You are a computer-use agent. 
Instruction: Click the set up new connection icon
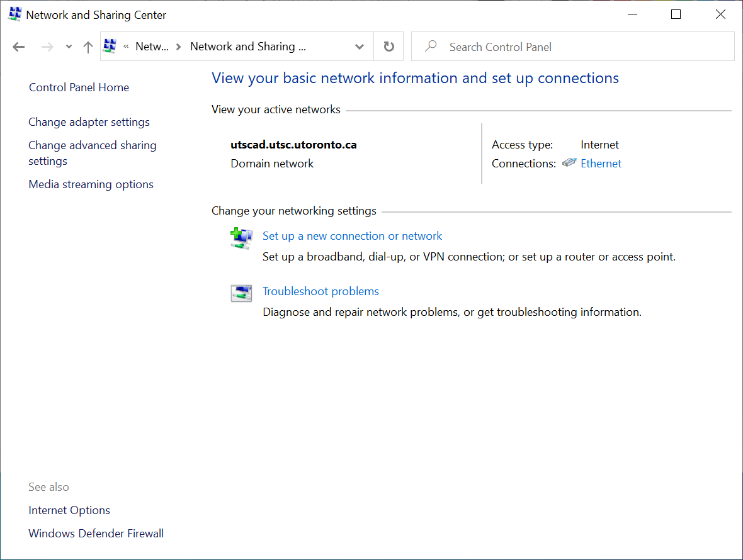pos(241,238)
